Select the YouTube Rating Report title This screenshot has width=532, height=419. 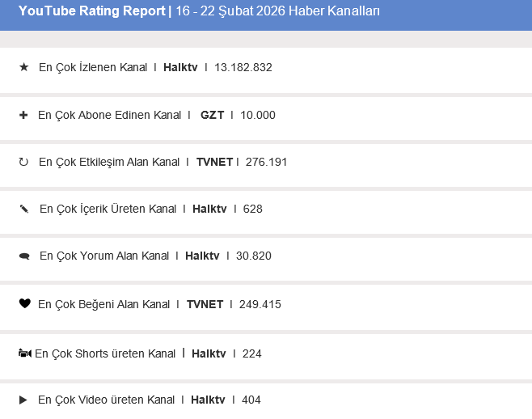91,11
